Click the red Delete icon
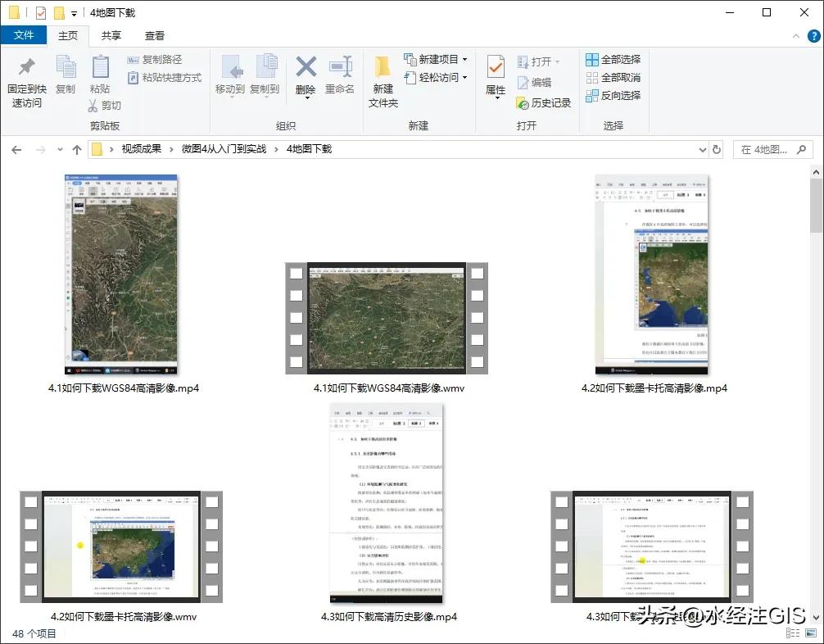The width and height of the screenshot is (824, 644). click(306, 68)
